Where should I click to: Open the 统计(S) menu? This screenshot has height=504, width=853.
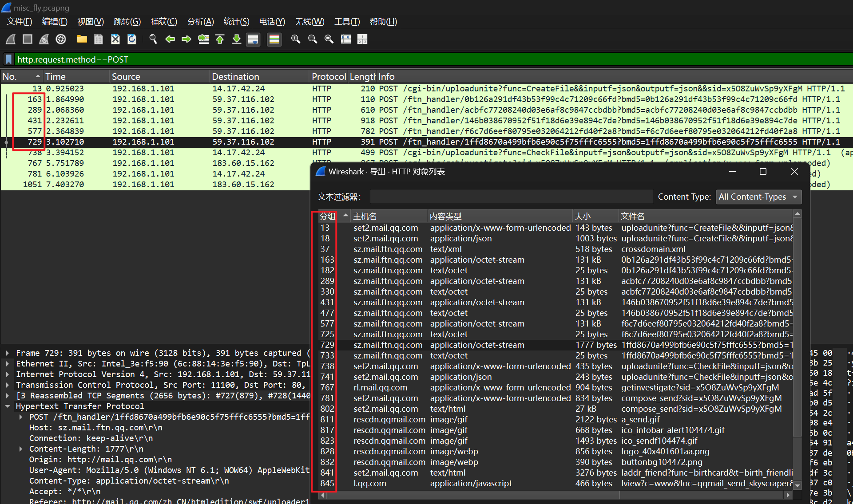point(236,21)
